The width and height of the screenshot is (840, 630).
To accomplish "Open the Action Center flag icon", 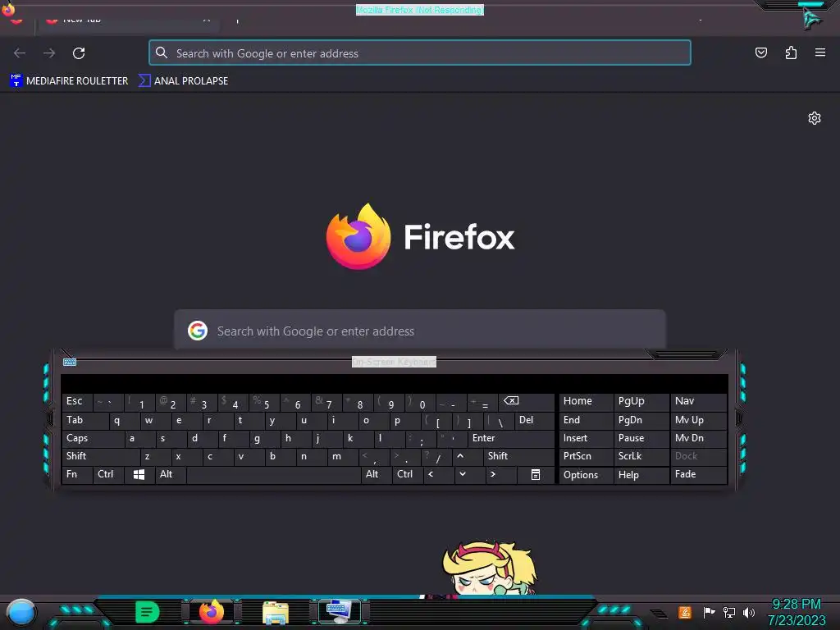I will point(709,612).
